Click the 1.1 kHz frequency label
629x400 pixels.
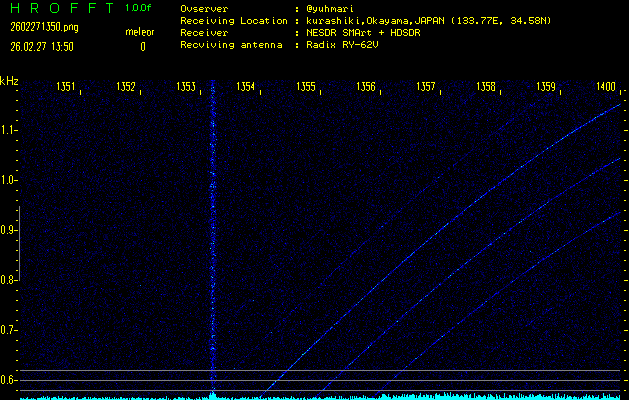pos(9,130)
